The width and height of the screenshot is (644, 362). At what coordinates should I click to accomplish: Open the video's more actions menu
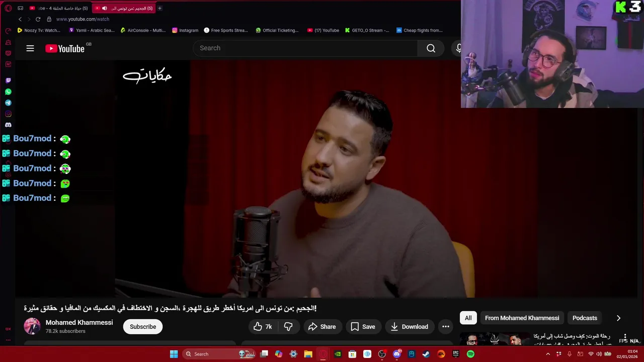(x=445, y=327)
